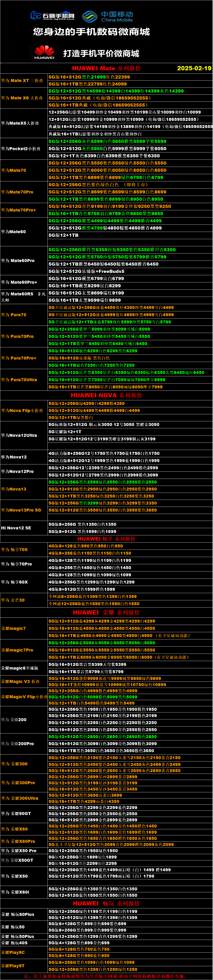Image resolution: width=213 pixels, height=980 pixels.
Task: Select the 荣耀magic6至臻版 row label
Action: point(20,668)
